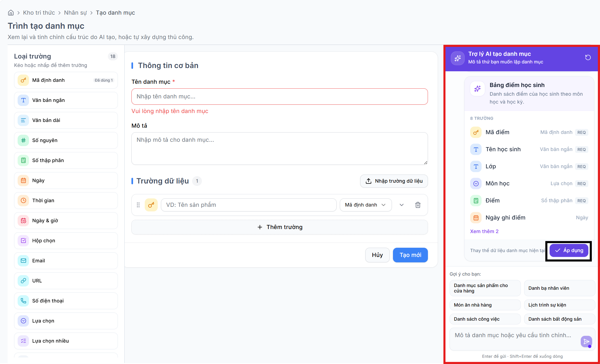Go to Nhân sự breadcrumb

point(75,13)
